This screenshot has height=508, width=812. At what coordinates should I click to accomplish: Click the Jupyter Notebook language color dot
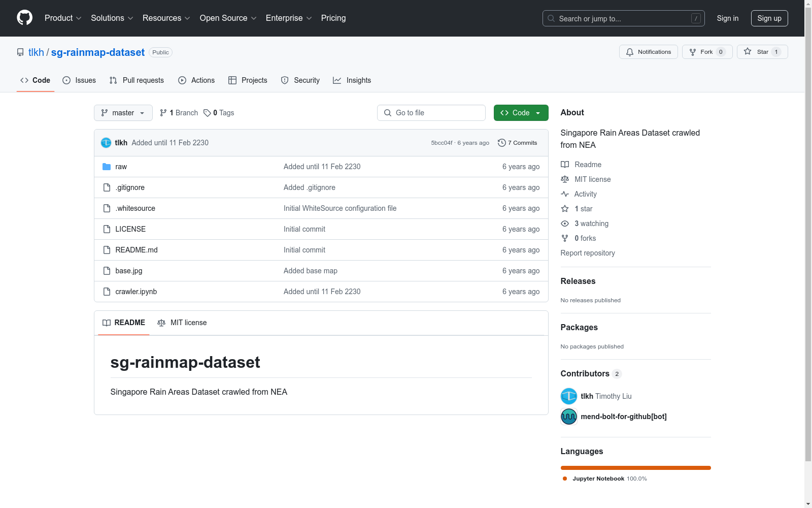[565, 479]
